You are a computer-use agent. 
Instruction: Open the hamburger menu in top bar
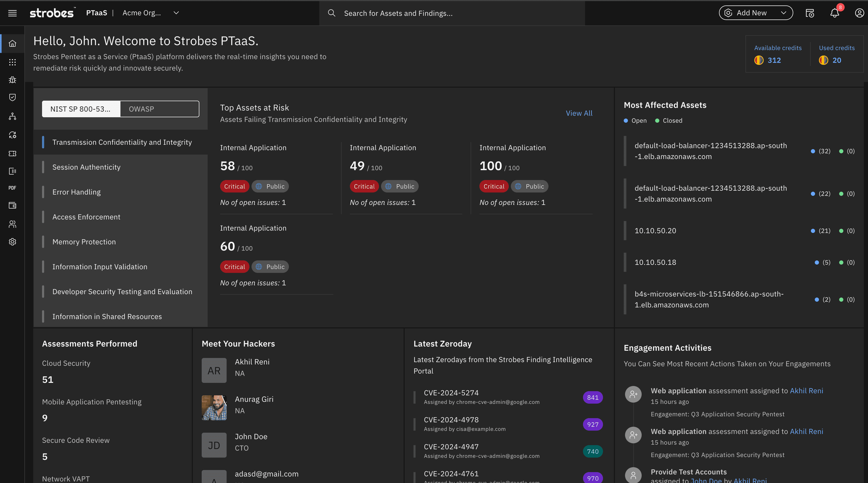click(x=12, y=13)
